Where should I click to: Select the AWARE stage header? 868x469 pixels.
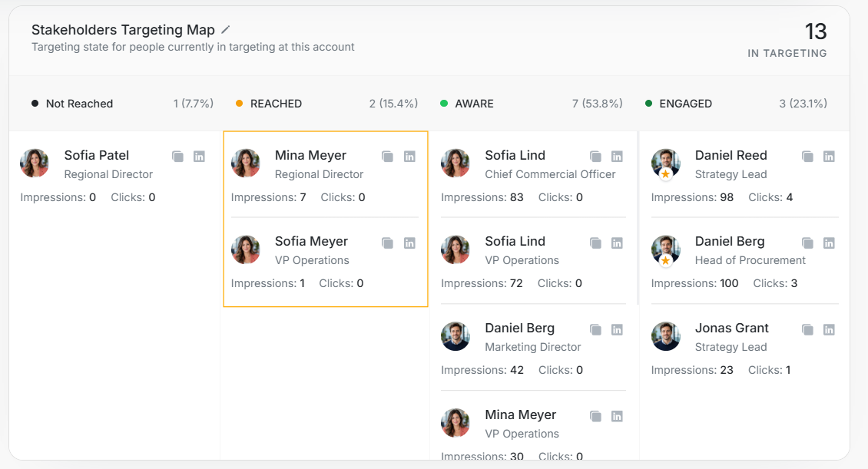(x=532, y=104)
